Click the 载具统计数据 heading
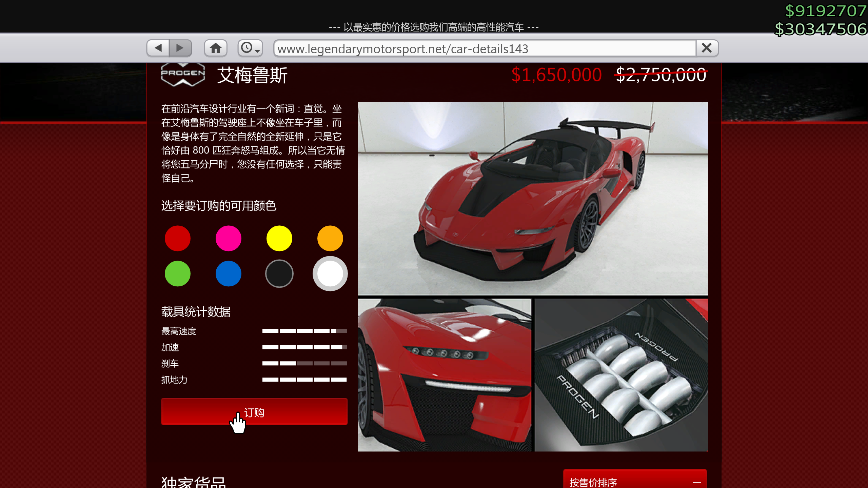 [x=196, y=312]
